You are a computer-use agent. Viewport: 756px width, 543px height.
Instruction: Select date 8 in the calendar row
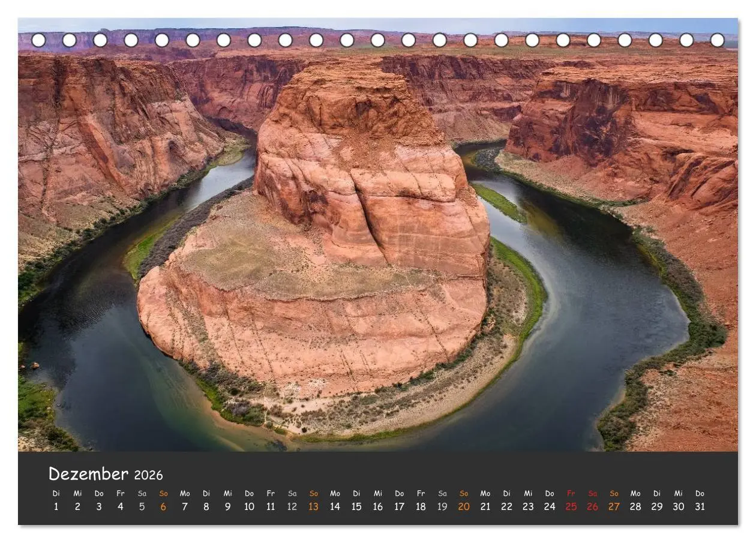(x=206, y=506)
